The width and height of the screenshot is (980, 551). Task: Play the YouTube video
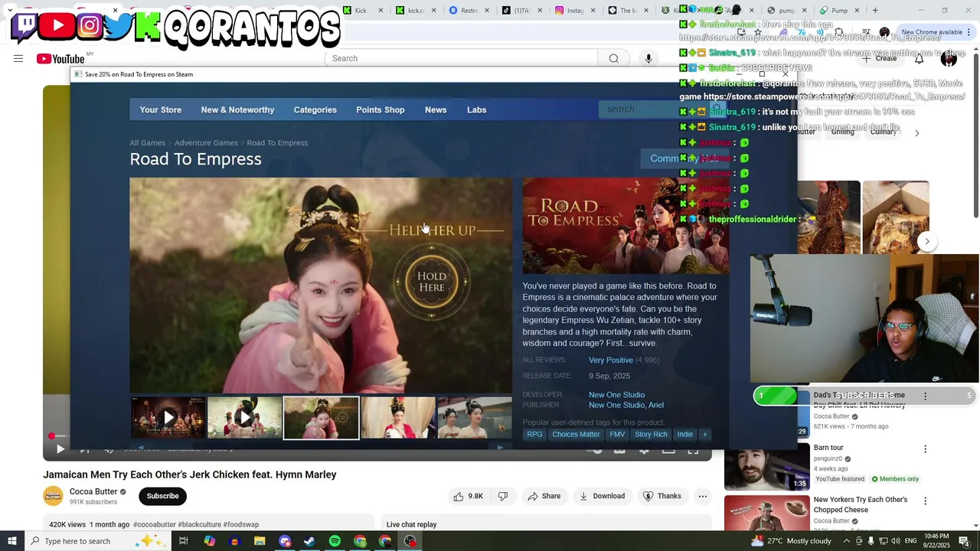(x=60, y=449)
